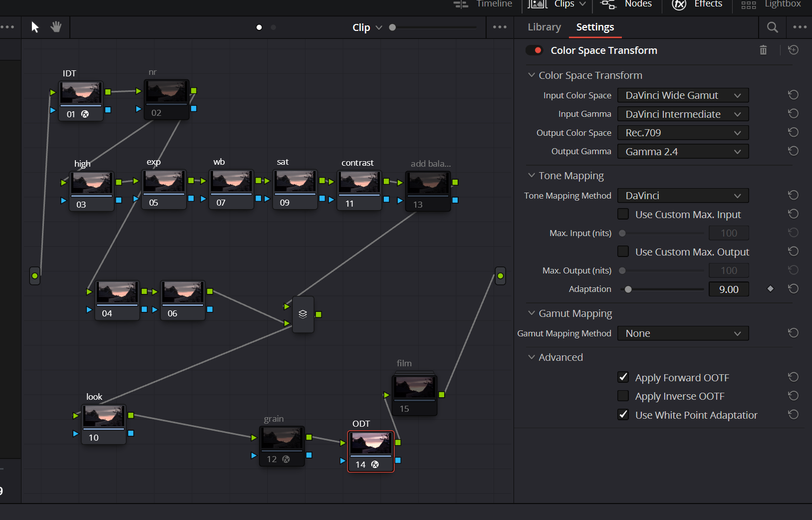Collapse Tone Mapping section
This screenshot has width=812, height=520.
point(532,175)
